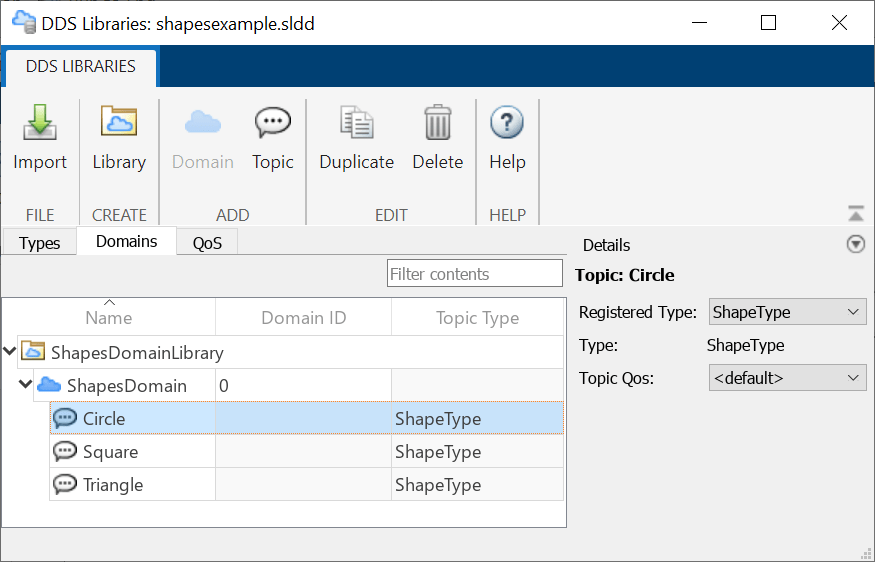Open the Topic Qos dropdown

(x=787, y=378)
